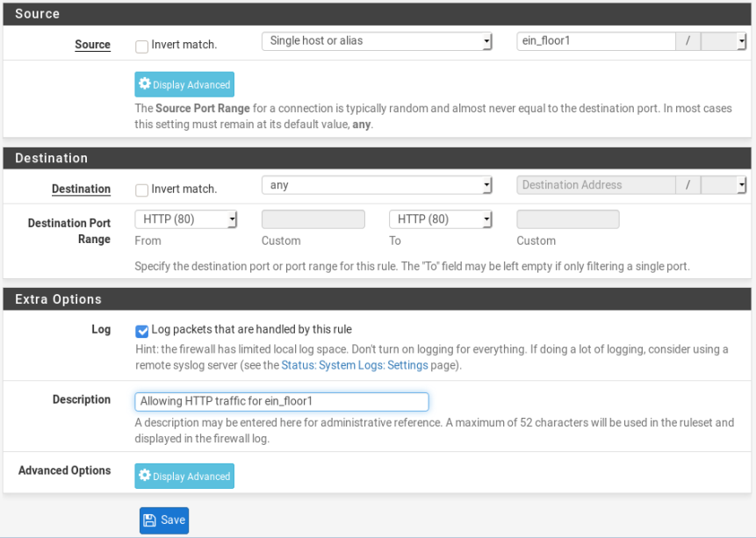Image resolution: width=756 pixels, height=538 pixels.
Task: Open the destination subnet mask dropdown
Action: 724,185
